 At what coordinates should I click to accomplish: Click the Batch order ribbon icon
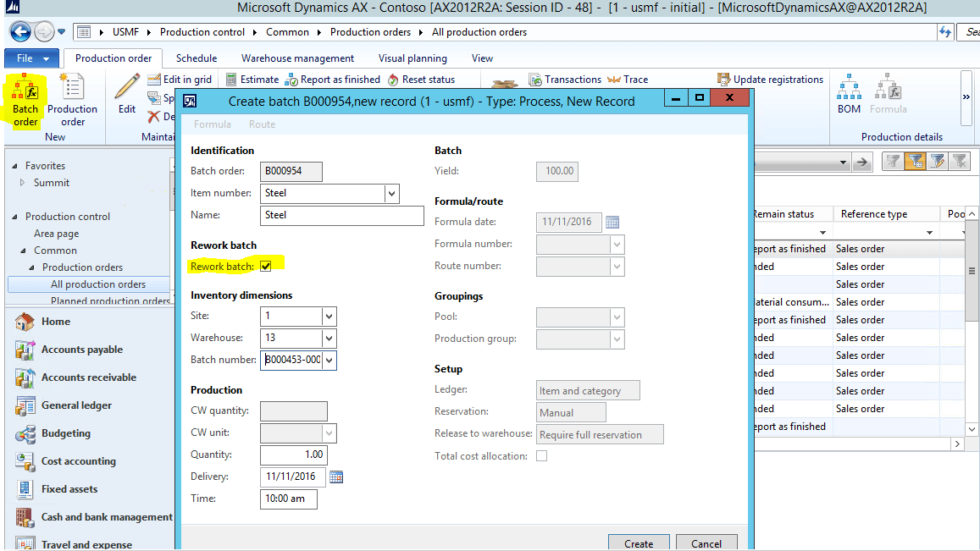pyautogui.click(x=25, y=101)
